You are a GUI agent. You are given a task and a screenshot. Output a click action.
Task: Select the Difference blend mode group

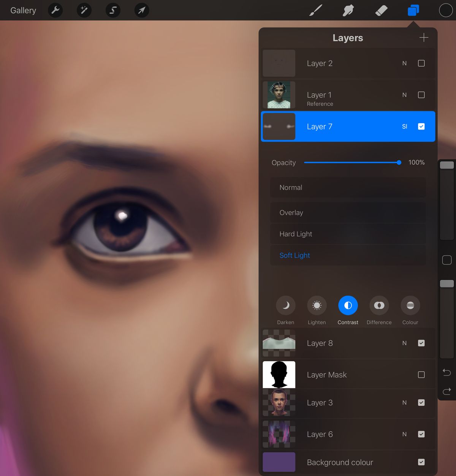pos(379,305)
